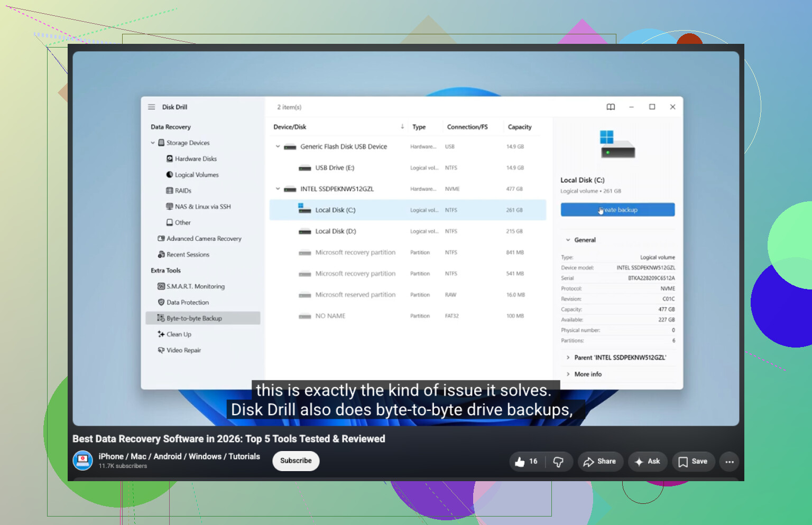Expand Parent 'INTEL SSDPEKNW512GZL' section

pos(616,358)
